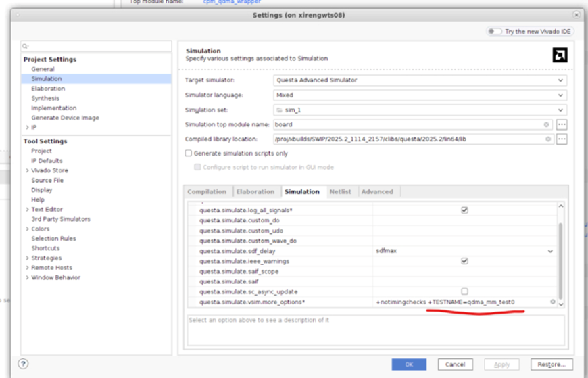
Task: Switch to Advanced tab
Action: (377, 192)
